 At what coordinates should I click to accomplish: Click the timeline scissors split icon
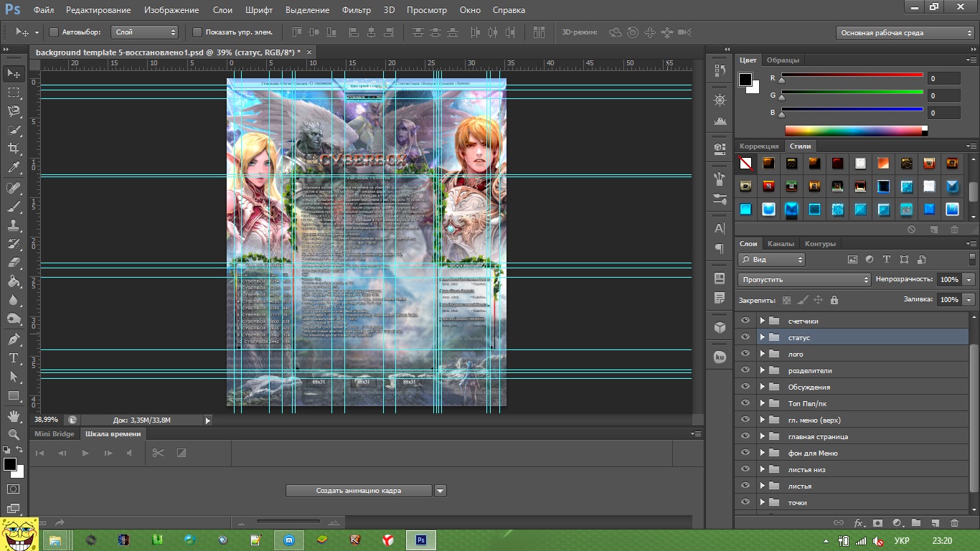tap(159, 453)
